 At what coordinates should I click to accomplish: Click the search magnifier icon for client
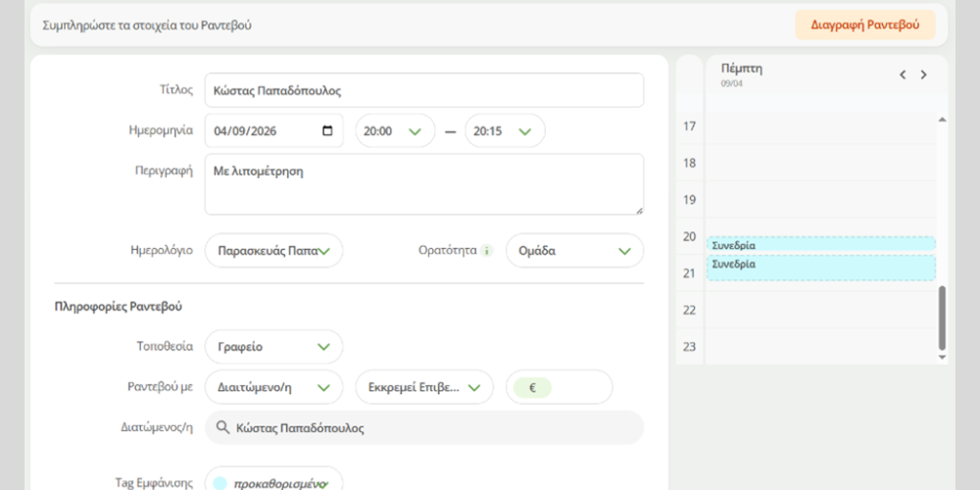click(223, 428)
